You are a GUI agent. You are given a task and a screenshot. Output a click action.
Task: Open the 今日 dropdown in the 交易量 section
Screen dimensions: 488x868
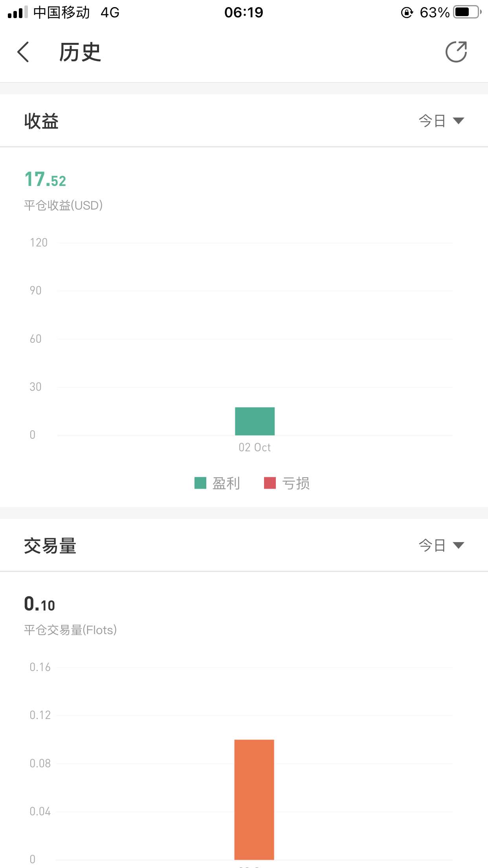tap(441, 545)
